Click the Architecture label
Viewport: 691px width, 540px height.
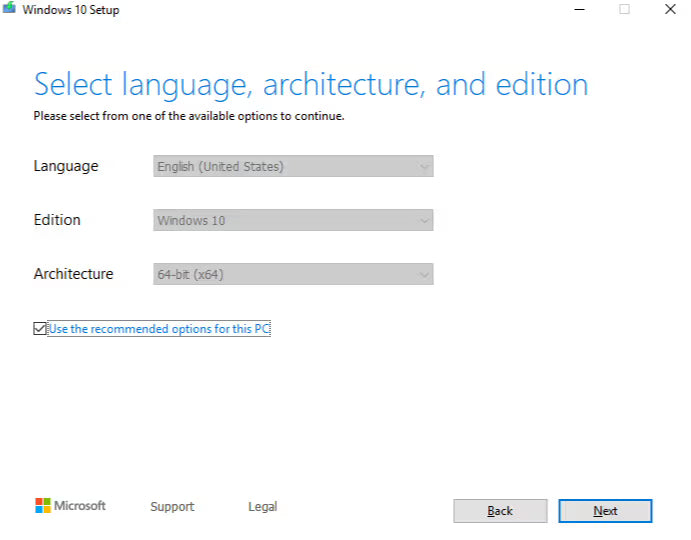pyautogui.click(x=74, y=274)
